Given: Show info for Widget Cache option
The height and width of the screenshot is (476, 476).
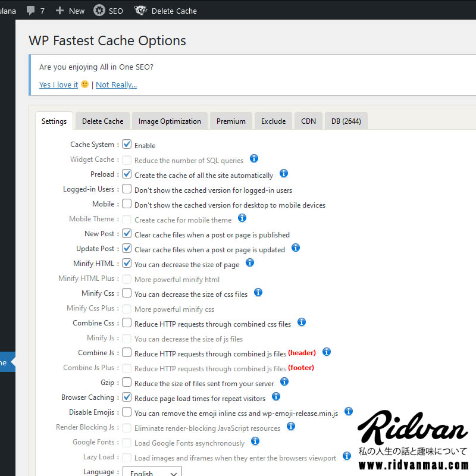Looking at the screenshot, I should [254, 158].
